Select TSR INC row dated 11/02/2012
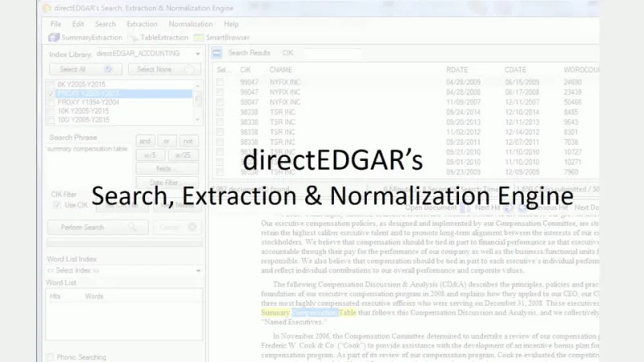644x362 pixels. pos(220,132)
